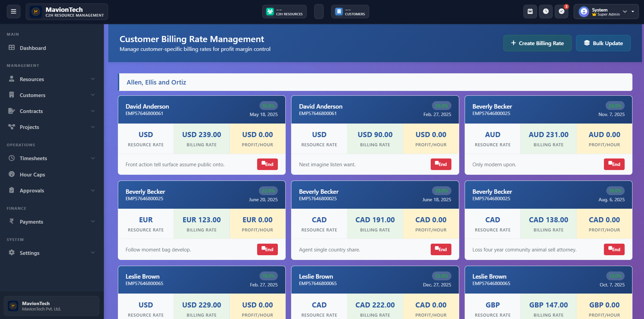Click the Customers counter icon in header
This screenshot has height=319, width=644.
coord(339,12)
